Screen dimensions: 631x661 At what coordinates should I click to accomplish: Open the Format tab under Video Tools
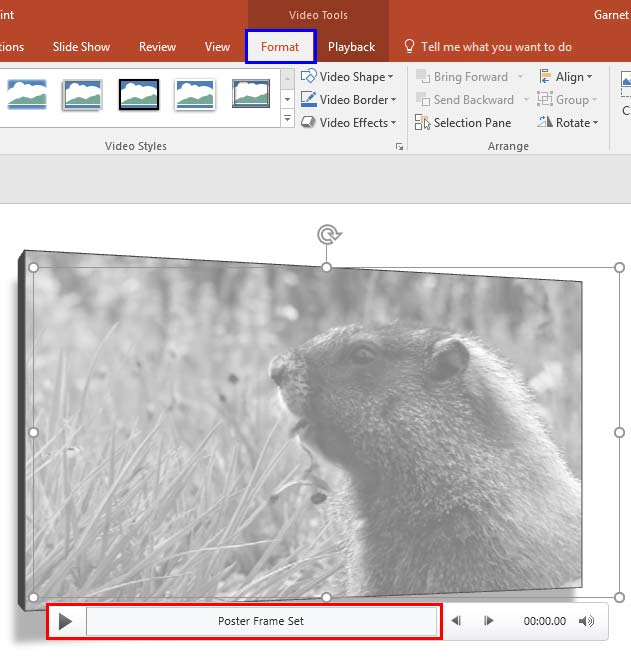(x=280, y=47)
